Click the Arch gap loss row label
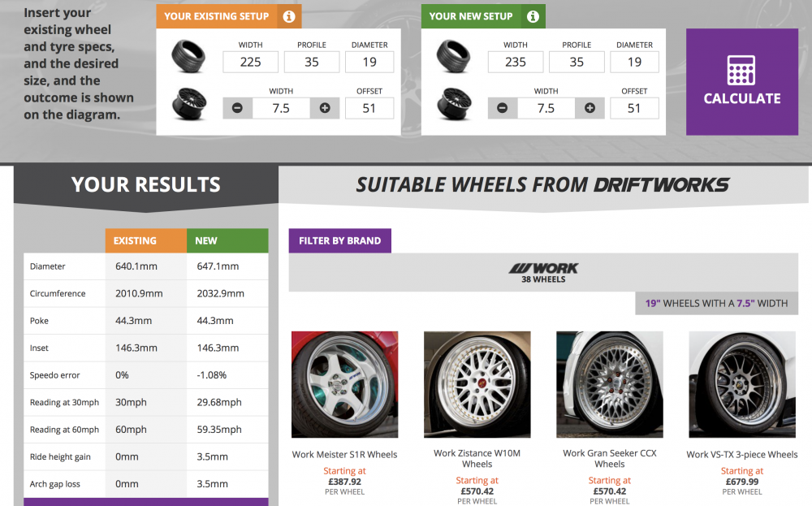Image resolution: width=812 pixels, height=506 pixels. coord(55,484)
